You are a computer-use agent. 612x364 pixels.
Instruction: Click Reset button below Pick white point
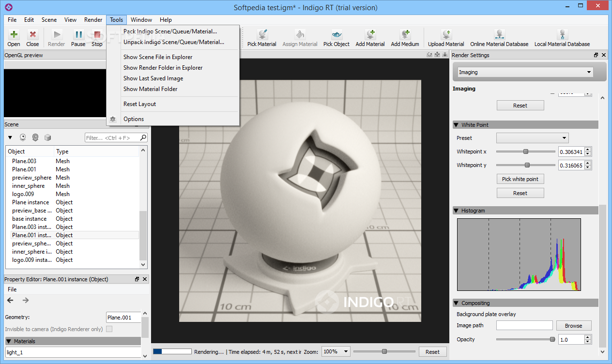coord(520,193)
